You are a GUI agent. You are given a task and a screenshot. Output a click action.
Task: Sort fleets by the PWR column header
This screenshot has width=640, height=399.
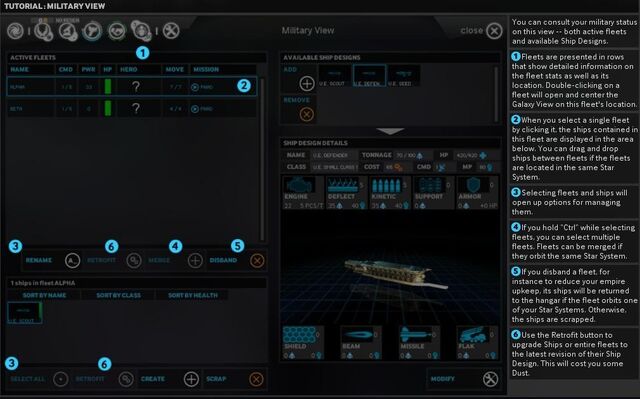click(x=88, y=69)
